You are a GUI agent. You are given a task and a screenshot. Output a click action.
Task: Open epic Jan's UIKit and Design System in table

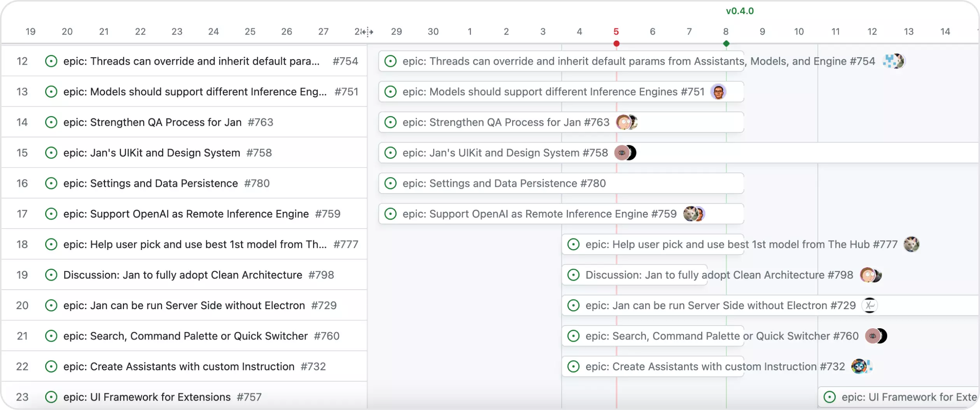152,153
